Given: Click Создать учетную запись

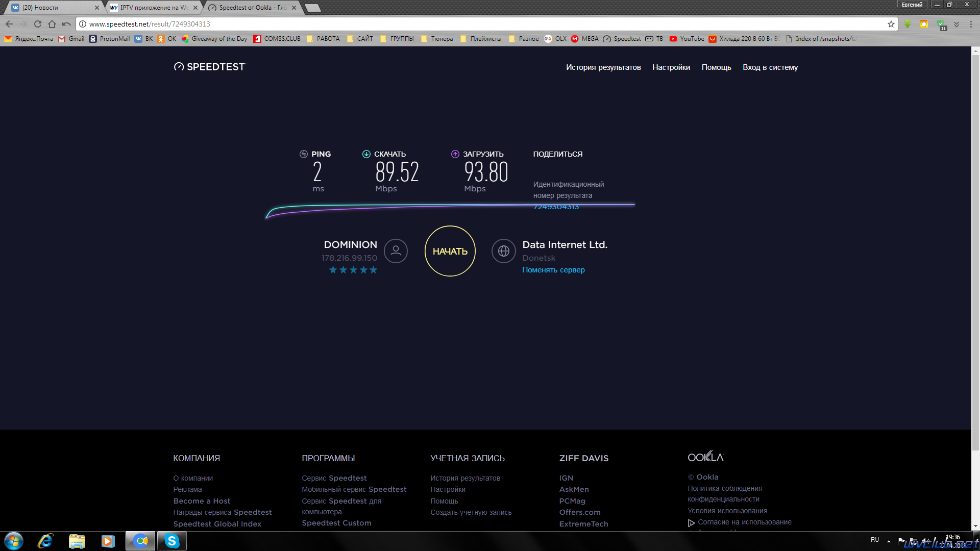Looking at the screenshot, I should click(x=471, y=512).
